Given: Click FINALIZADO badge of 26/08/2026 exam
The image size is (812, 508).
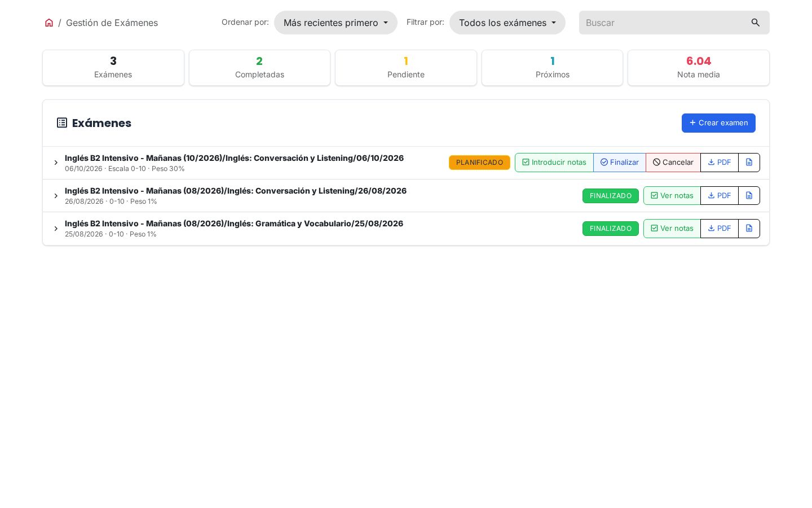Looking at the screenshot, I should click(x=611, y=196).
